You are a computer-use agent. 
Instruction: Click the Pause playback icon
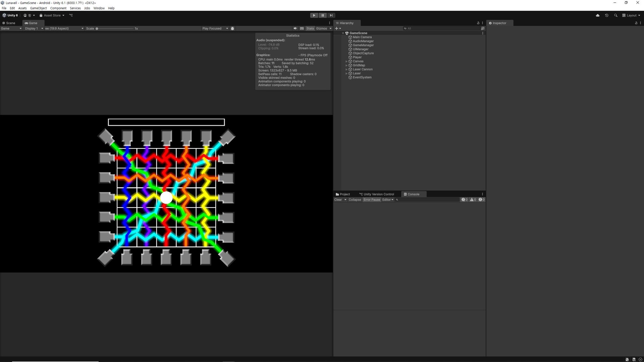click(322, 15)
